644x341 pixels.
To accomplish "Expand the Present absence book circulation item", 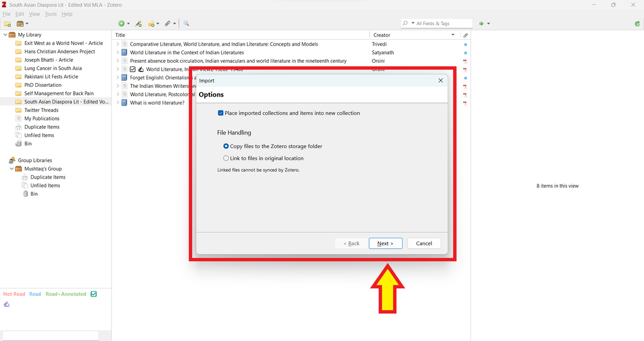I will [118, 61].
